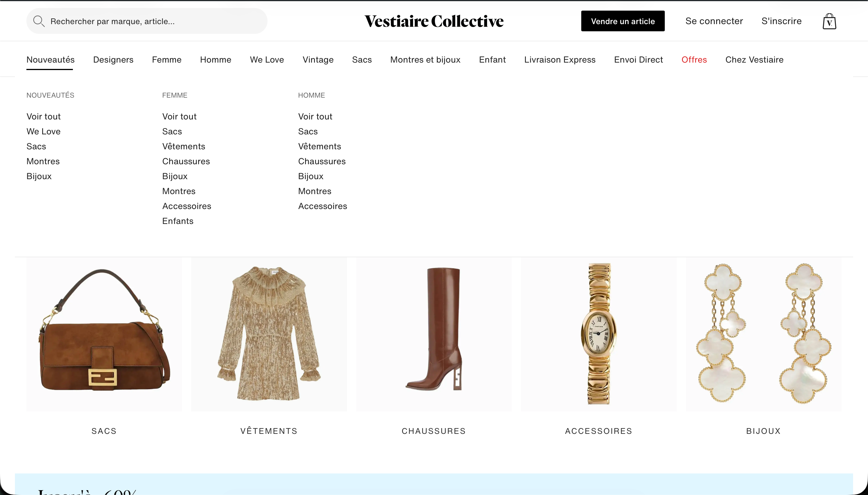868x495 pixels.
Task: Click the Vendre un article button
Action: tap(623, 21)
